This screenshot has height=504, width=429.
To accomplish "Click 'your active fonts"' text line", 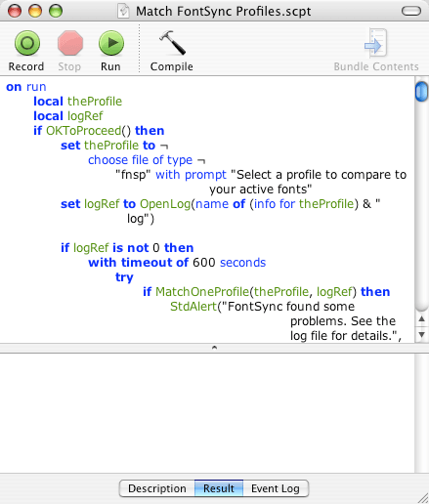I will coord(260,189).
